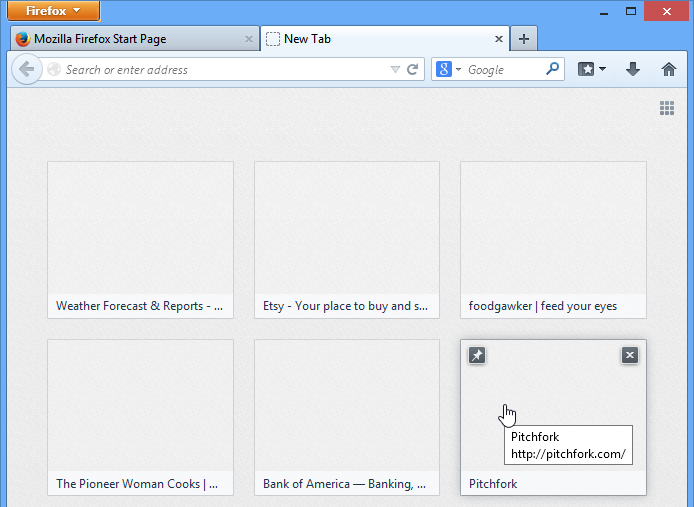Image resolution: width=694 pixels, height=507 pixels.
Task: Open the Google search engine selector
Action: tap(448, 70)
